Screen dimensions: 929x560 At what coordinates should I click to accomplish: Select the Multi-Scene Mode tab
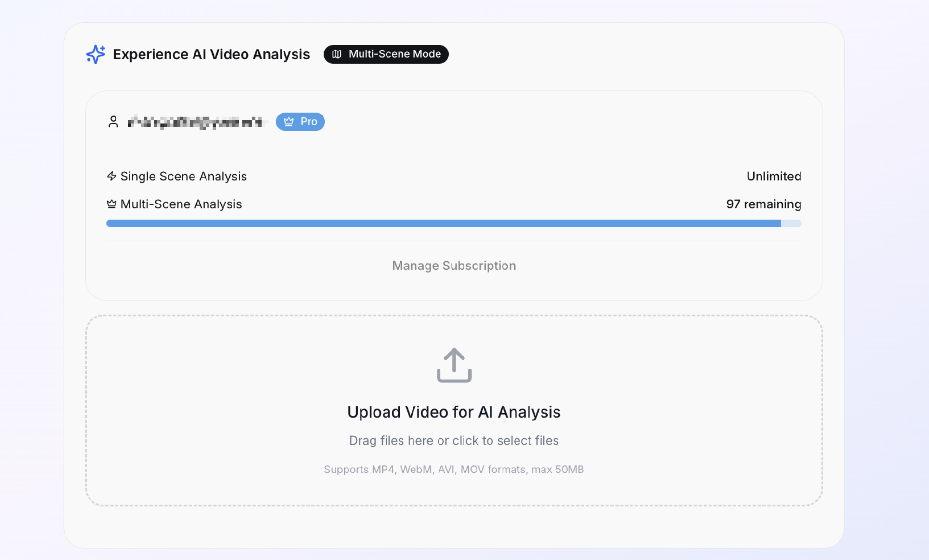(386, 54)
